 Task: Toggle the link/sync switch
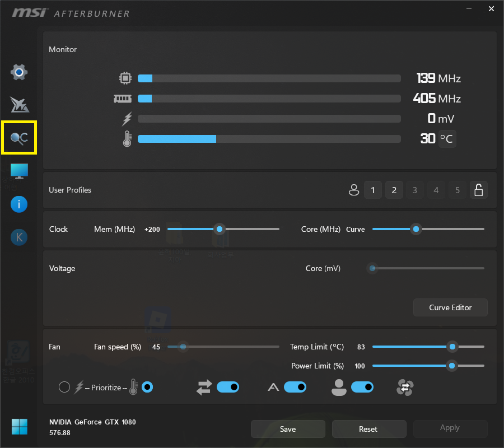(228, 388)
